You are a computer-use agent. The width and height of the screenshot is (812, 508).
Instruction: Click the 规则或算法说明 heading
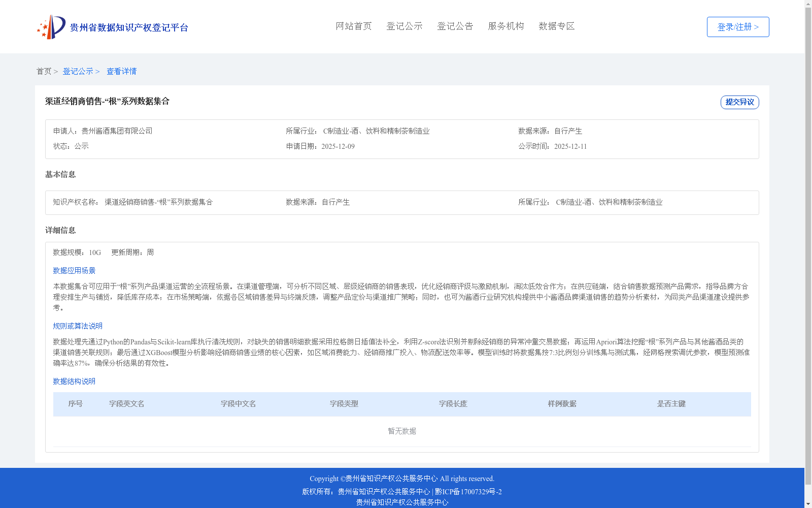pyautogui.click(x=78, y=326)
